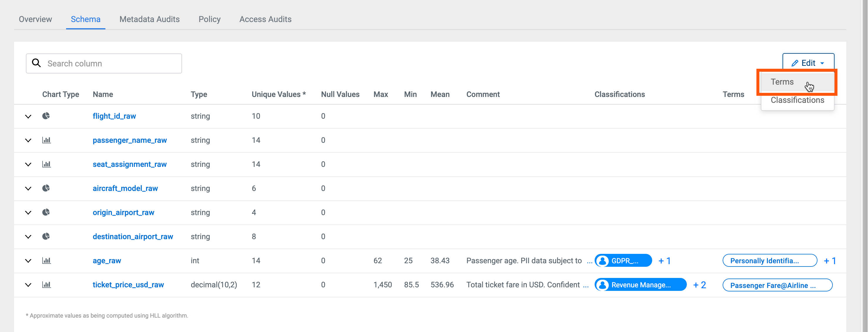
Task: Choose Classifications from the Edit menu
Action: 797,100
